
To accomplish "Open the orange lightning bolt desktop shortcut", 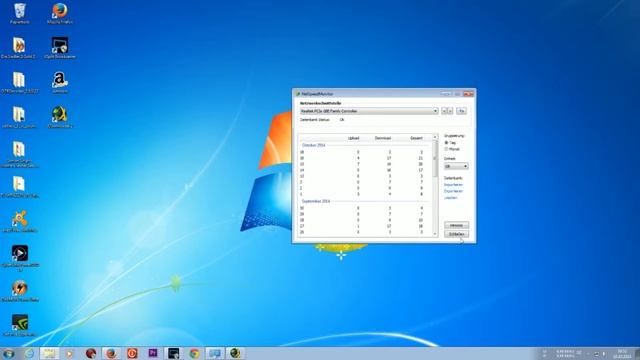I will click(20, 291).
